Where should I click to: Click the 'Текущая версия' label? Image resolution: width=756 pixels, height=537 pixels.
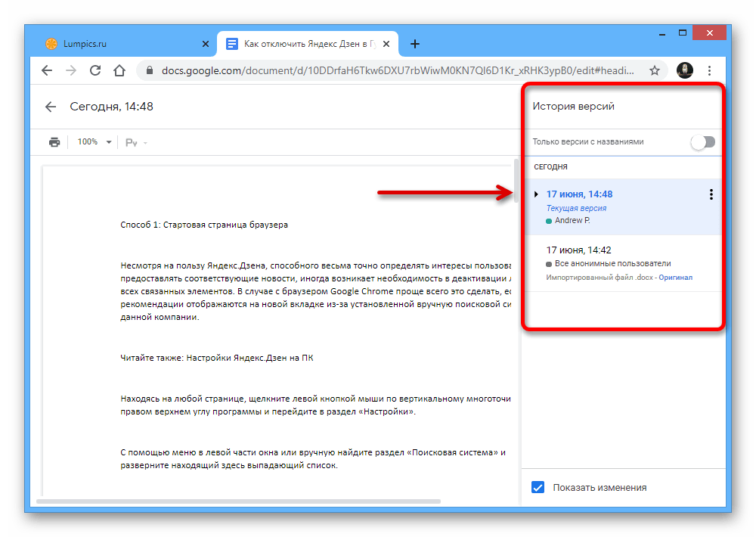576,208
